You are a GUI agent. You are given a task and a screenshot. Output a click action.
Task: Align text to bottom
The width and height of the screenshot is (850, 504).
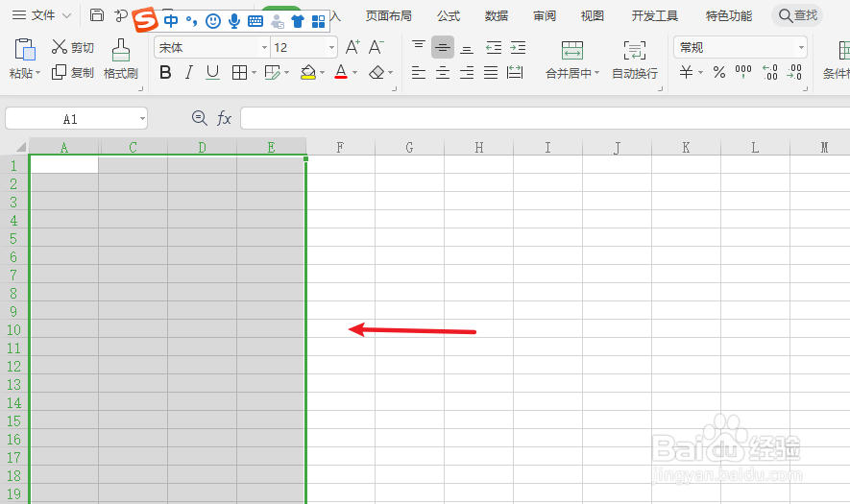(467, 49)
